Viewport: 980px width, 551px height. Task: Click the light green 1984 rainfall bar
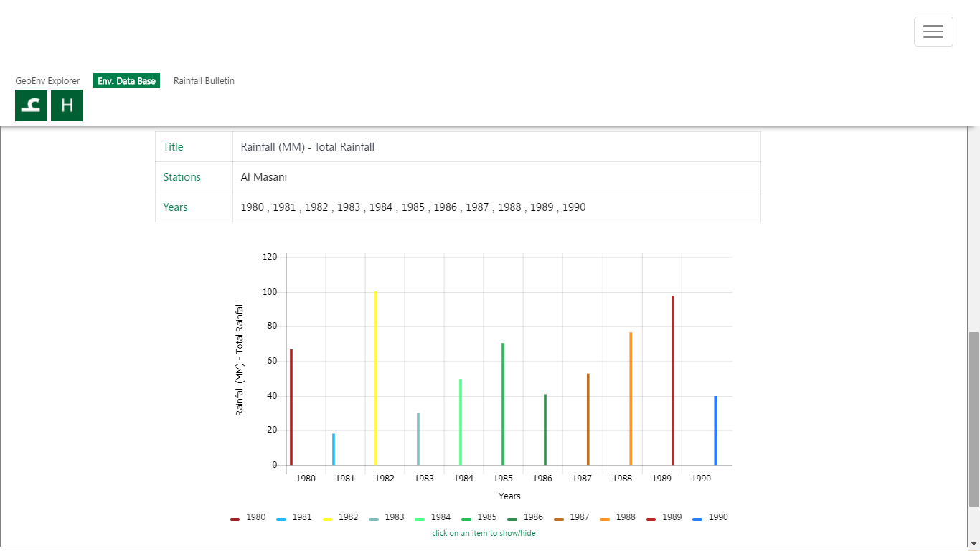click(461, 422)
